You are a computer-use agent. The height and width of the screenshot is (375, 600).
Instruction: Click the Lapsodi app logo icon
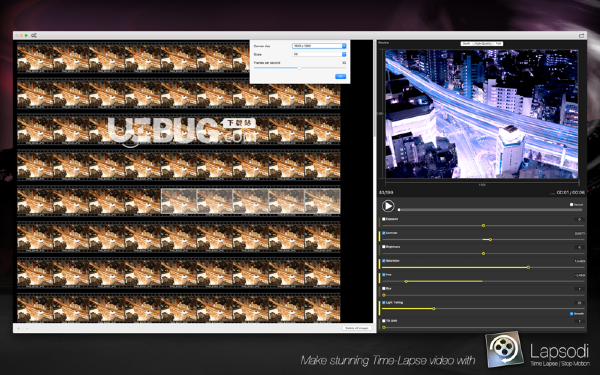[x=504, y=350]
